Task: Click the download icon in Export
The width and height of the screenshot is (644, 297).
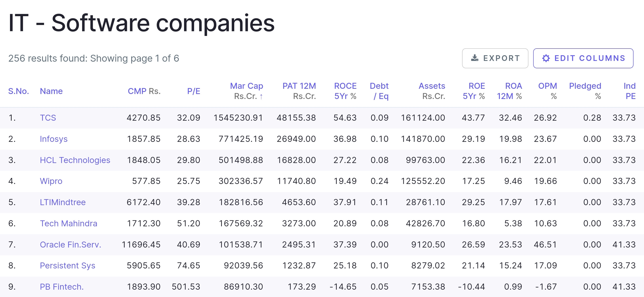Action: (x=474, y=58)
